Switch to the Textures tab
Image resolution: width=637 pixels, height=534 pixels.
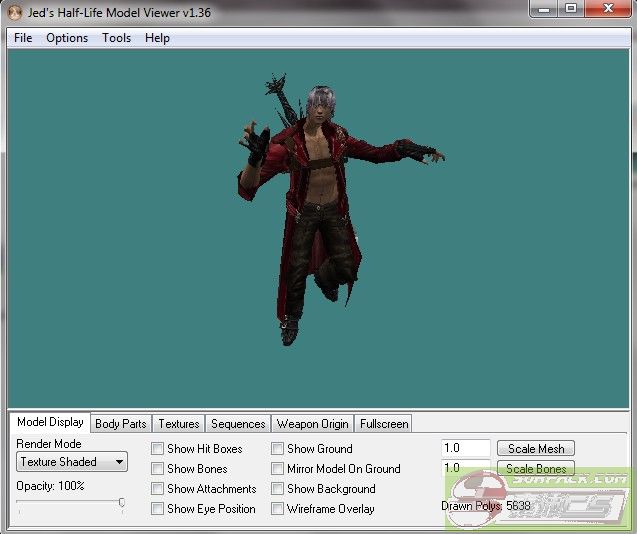point(179,424)
